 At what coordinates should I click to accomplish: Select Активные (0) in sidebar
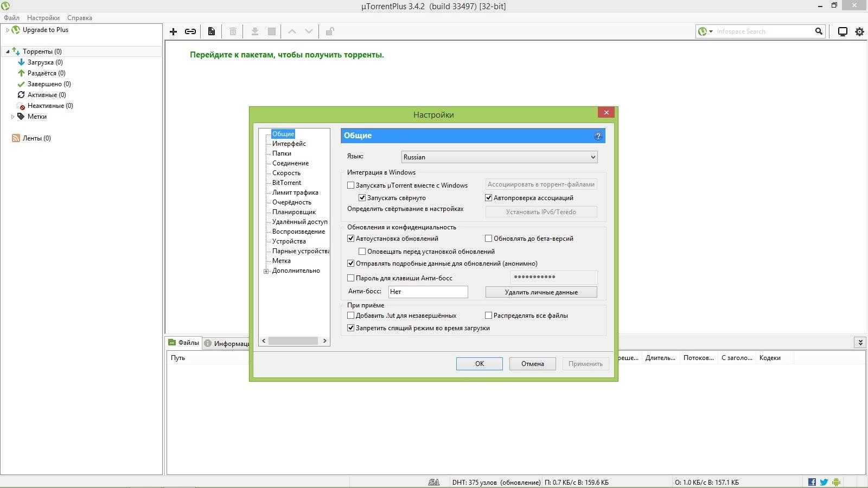(47, 95)
